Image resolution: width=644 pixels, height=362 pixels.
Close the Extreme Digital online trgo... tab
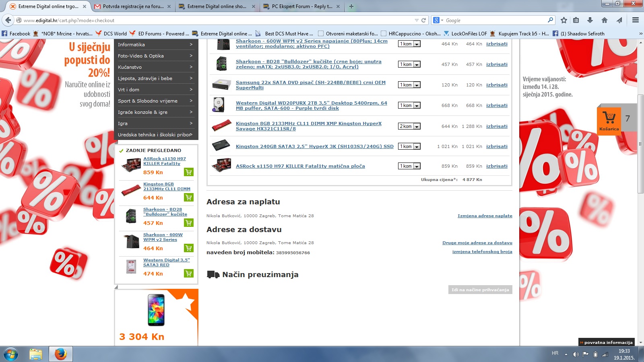point(84,6)
